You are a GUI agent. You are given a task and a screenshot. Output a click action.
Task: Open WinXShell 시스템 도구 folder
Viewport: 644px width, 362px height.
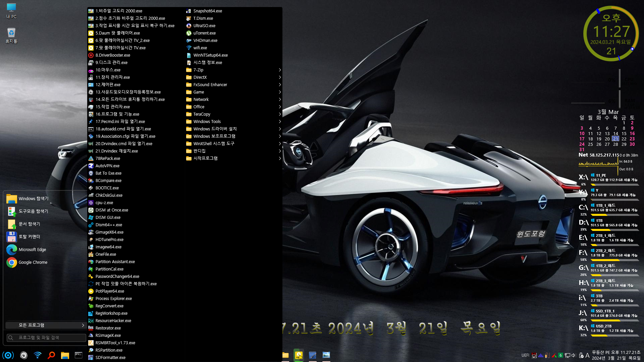233,144
